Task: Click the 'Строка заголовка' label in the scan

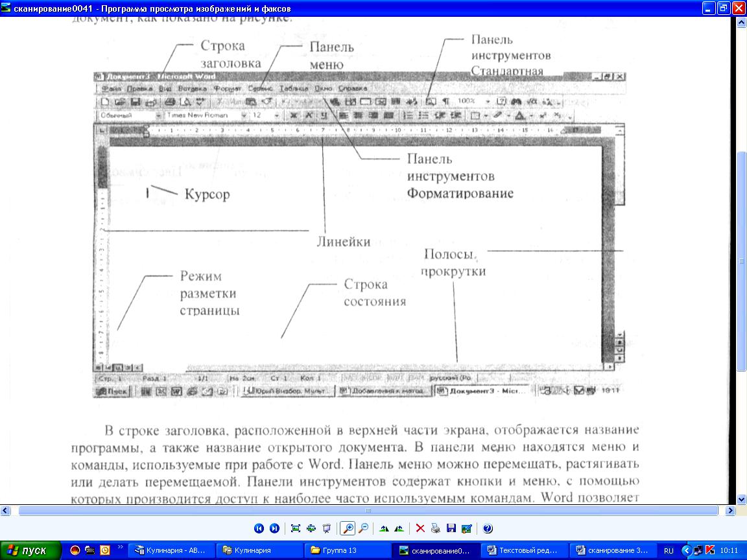Action: [x=231, y=54]
